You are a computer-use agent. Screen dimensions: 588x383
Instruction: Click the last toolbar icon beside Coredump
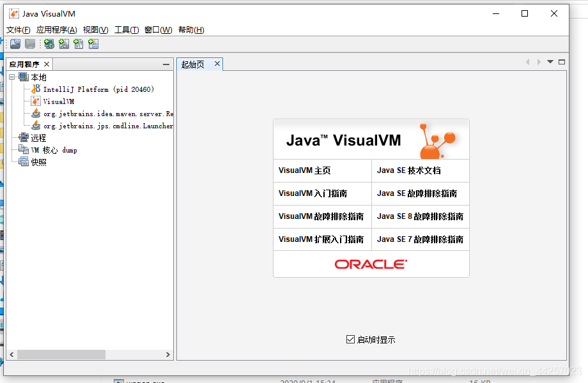93,44
